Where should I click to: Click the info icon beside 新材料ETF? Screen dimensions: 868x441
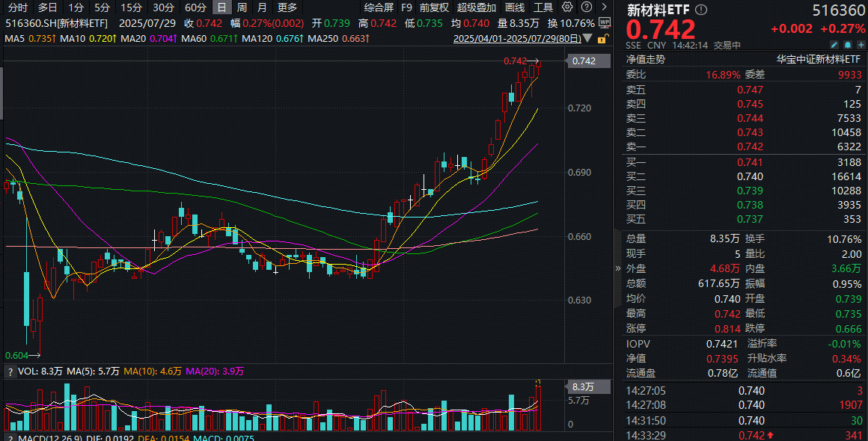[x=701, y=10]
